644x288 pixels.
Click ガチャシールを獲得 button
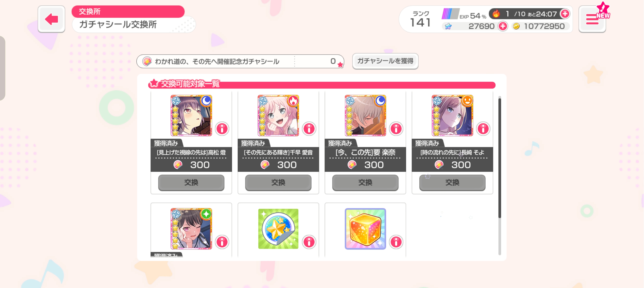click(385, 61)
